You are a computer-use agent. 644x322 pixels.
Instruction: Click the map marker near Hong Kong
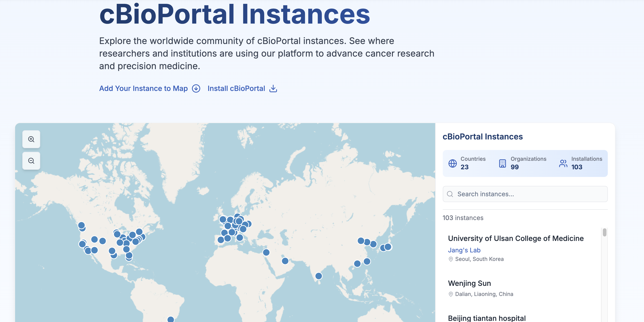click(357, 264)
